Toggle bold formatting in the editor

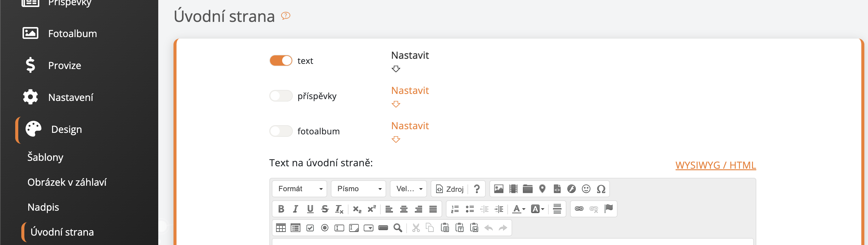(x=281, y=209)
